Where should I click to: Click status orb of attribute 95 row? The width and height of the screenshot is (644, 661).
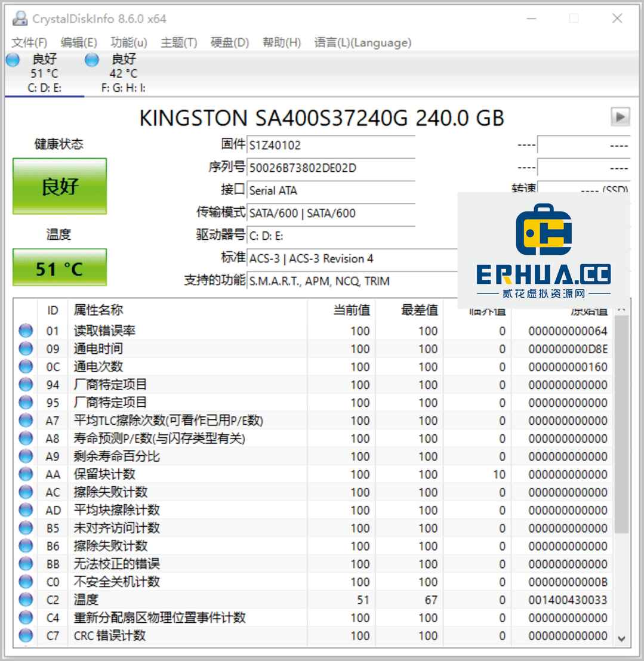pyautogui.click(x=26, y=402)
